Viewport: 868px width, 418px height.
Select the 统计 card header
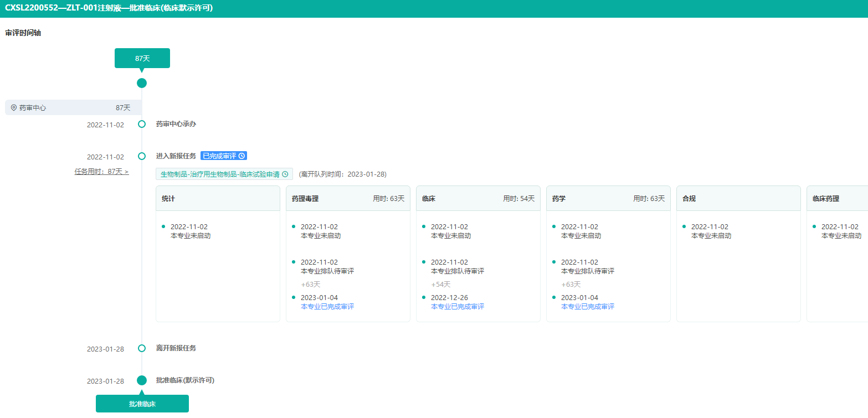pos(218,198)
